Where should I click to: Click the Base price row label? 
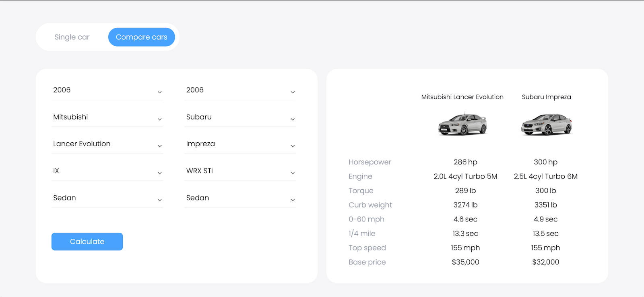[x=367, y=262]
